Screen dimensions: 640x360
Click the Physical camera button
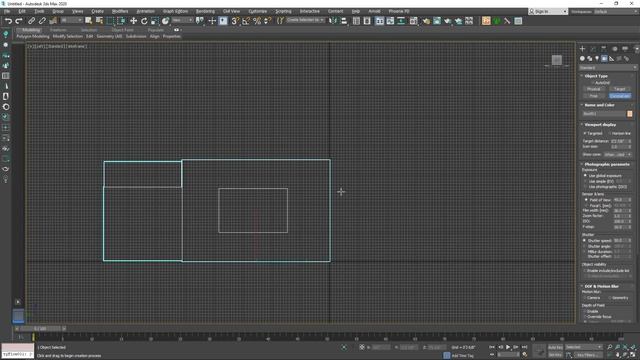[593, 89]
